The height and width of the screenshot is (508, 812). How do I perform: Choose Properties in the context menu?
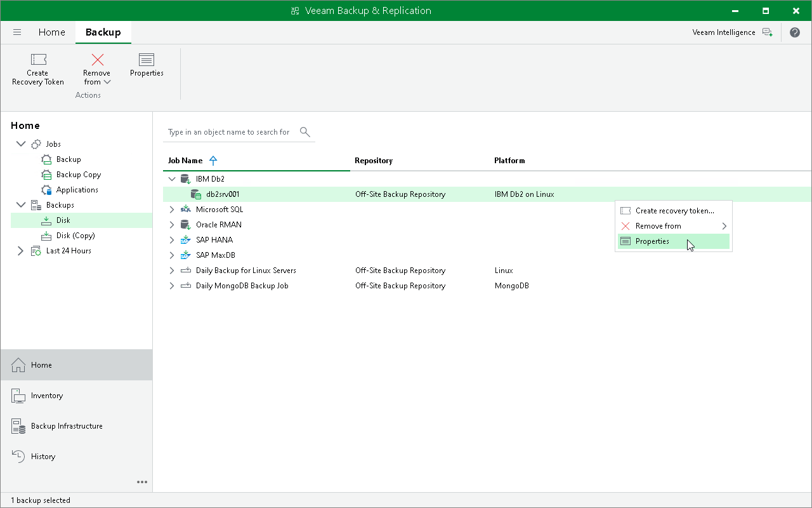coord(674,241)
